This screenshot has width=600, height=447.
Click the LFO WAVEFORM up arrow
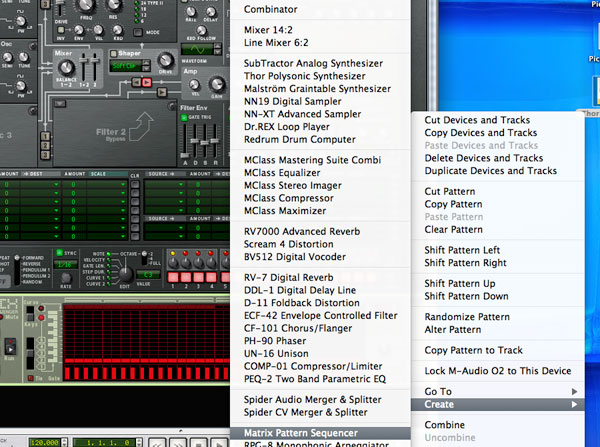[x=218, y=46]
